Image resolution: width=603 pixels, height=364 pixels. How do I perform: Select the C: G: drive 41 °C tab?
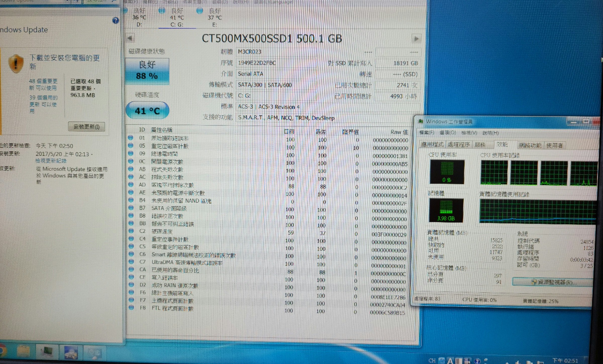point(177,18)
